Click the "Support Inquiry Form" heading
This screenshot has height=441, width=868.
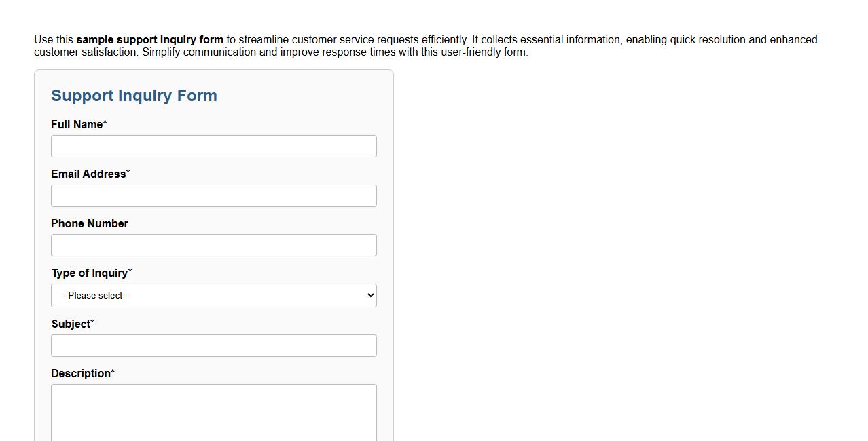pos(134,96)
